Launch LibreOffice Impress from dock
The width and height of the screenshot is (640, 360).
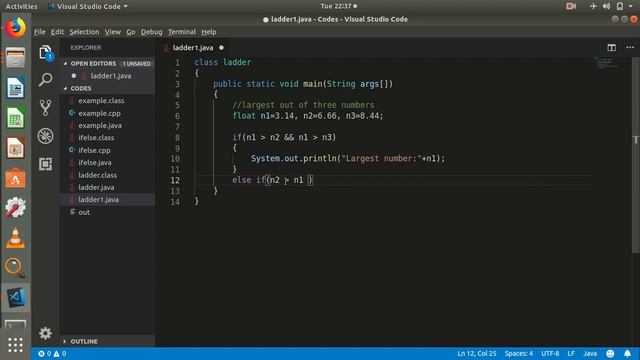(x=16, y=148)
